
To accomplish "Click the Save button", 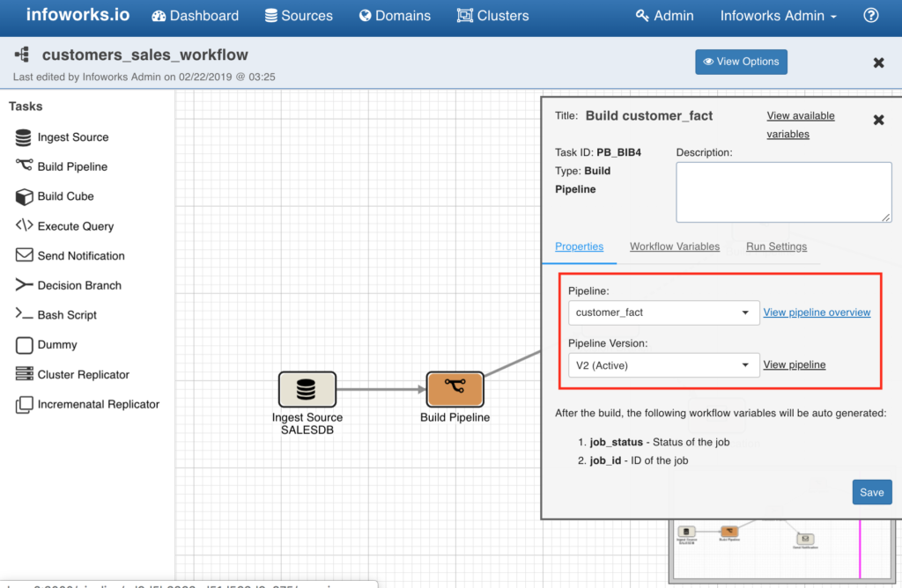I will [x=871, y=492].
